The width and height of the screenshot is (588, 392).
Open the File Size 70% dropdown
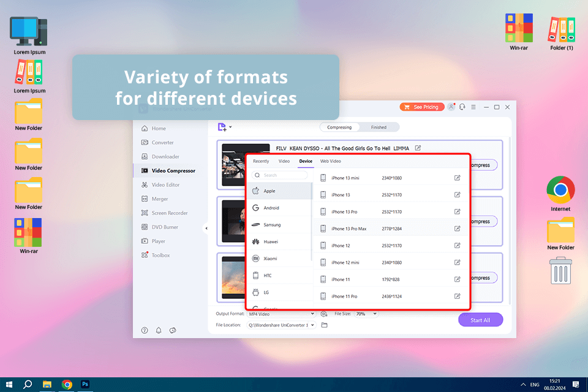(366, 314)
